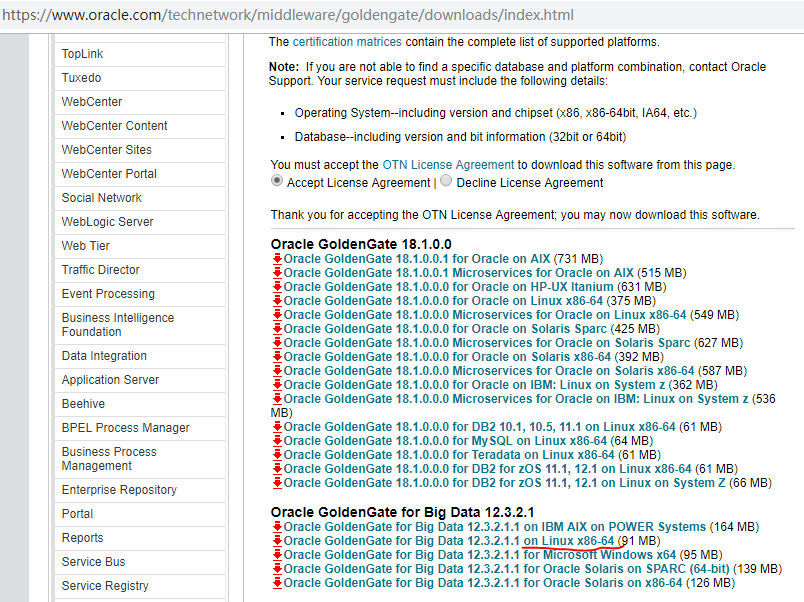Download GoldenGate for DB2 zOS on Linux on System Z
The height and width of the screenshot is (602, 804).
coord(505,483)
